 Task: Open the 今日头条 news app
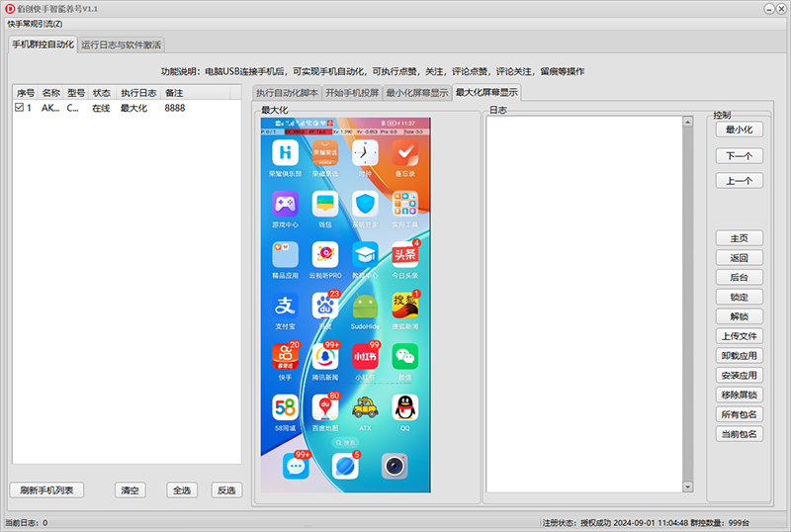(405, 255)
